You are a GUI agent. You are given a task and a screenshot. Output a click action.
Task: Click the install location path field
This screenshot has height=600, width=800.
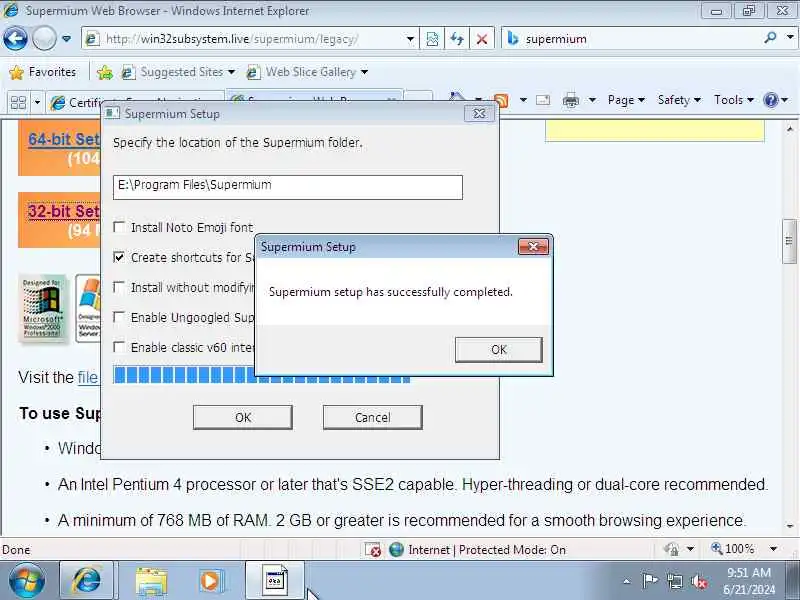pyautogui.click(x=288, y=187)
